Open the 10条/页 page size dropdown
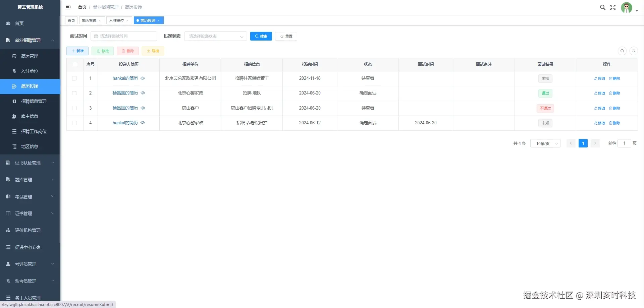This screenshot has height=308, width=644. (545, 143)
